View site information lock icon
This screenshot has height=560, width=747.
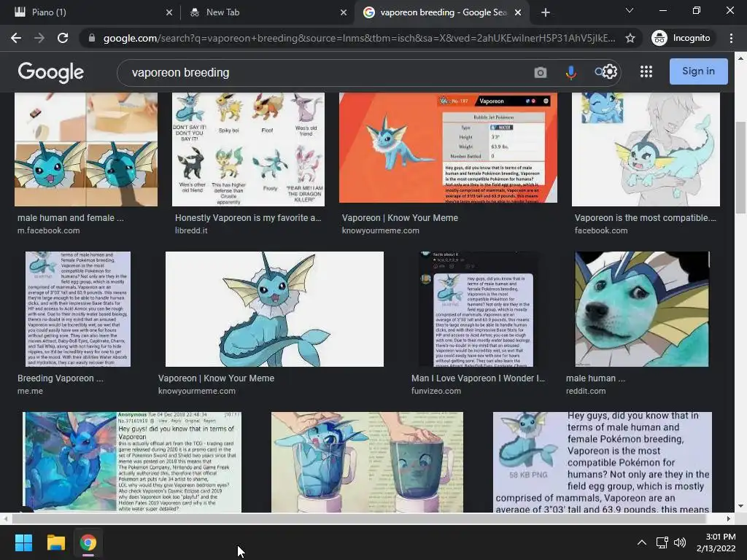click(x=92, y=38)
